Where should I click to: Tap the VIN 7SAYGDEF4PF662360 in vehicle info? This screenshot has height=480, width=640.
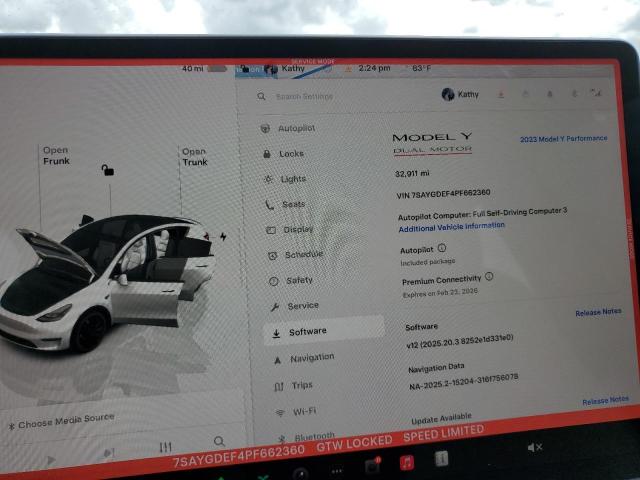pos(443,193)
